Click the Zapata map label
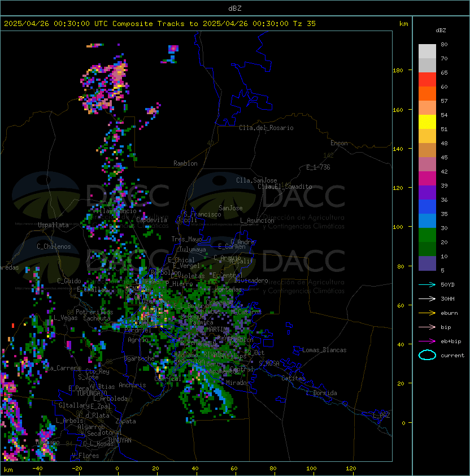 tap(125, 421)
